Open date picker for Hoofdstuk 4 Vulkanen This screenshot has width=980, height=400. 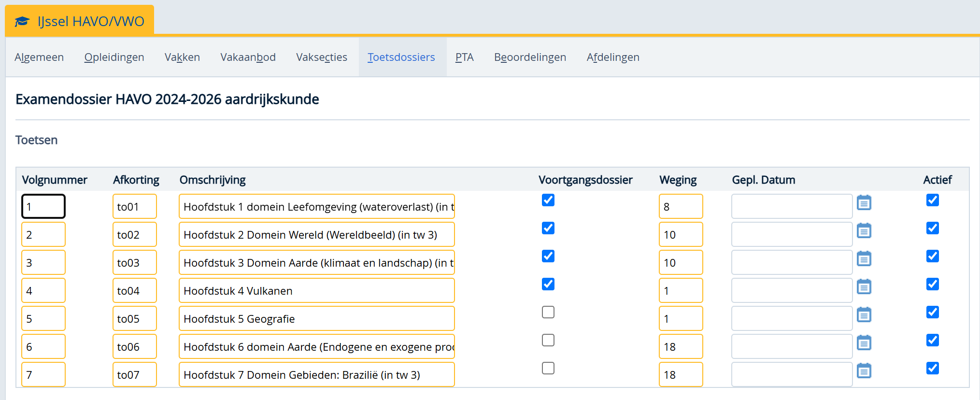(864, 287)
